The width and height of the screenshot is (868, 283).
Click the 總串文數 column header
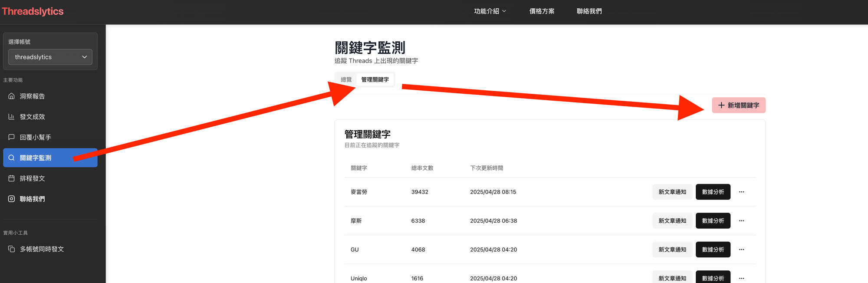point(422,168)
